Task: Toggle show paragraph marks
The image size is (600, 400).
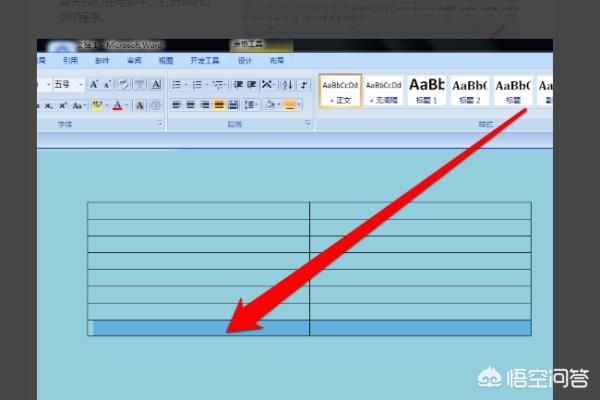Action: 304,85
